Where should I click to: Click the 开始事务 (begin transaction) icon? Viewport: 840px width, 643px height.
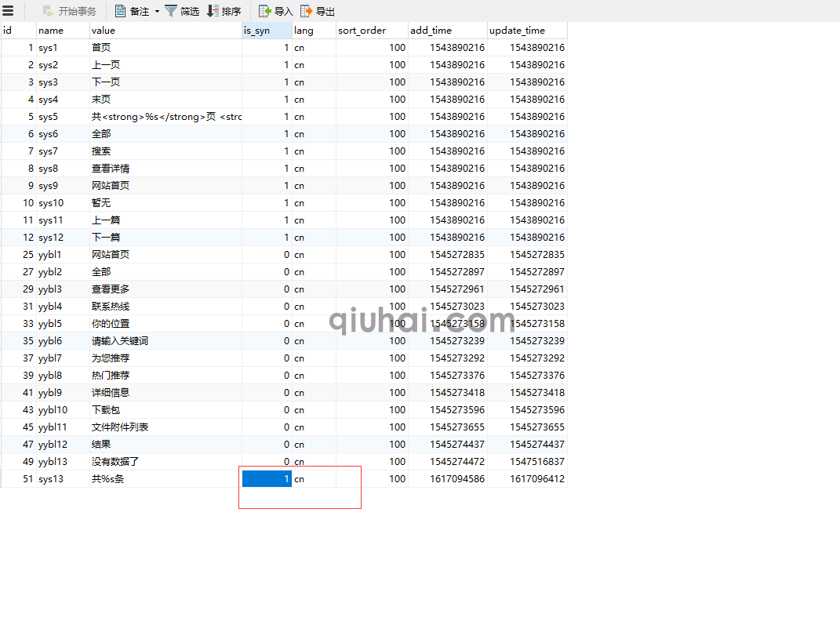(x=48, y=11)
